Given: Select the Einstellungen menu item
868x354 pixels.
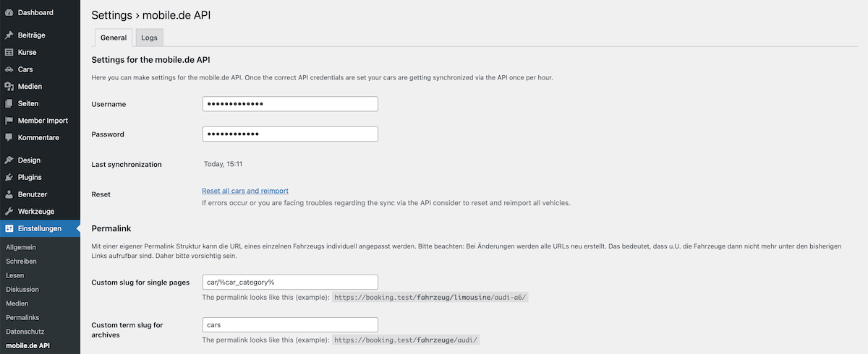Looking at the screenshot, I should pyautogui.click(x=40, y=228).
